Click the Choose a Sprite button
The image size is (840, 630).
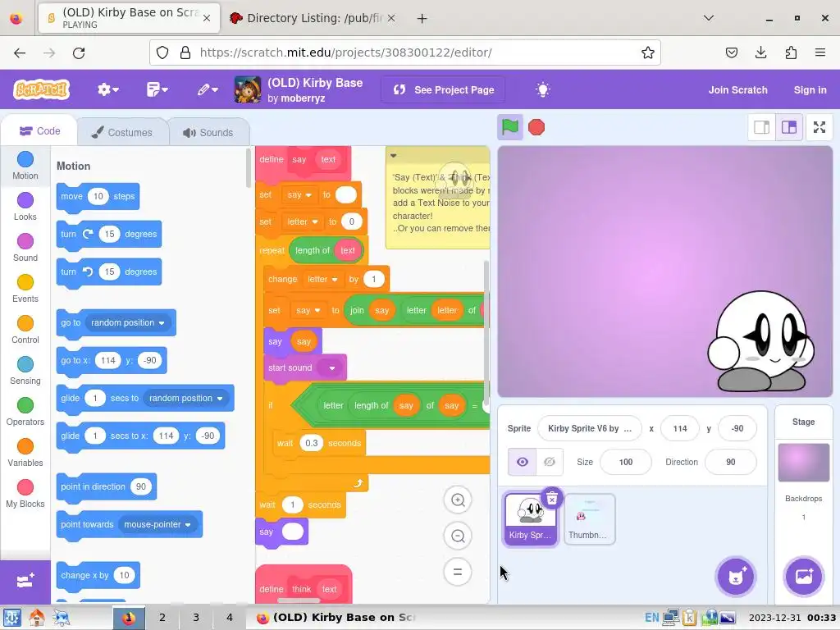click(x=736, y=577)
